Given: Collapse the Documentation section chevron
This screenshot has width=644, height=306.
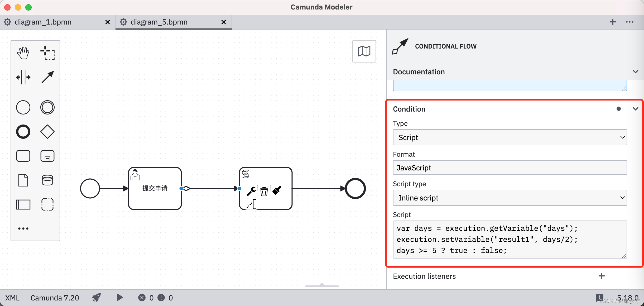Looking at the screenshot, I should click(x=636, y=72).
